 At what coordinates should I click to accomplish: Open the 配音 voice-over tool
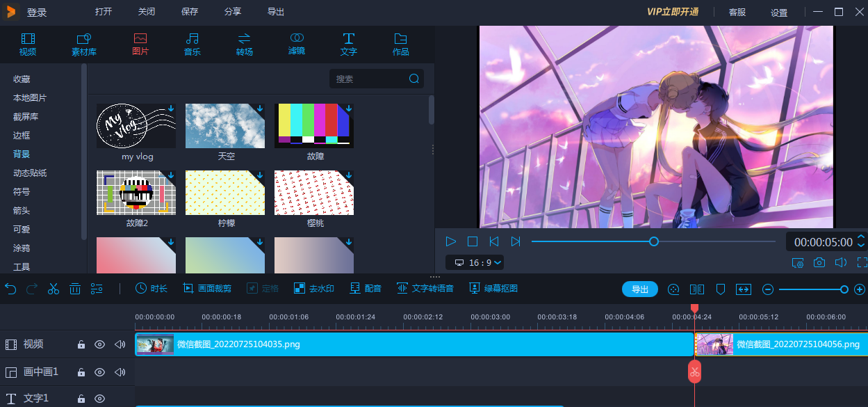[366, 288]
